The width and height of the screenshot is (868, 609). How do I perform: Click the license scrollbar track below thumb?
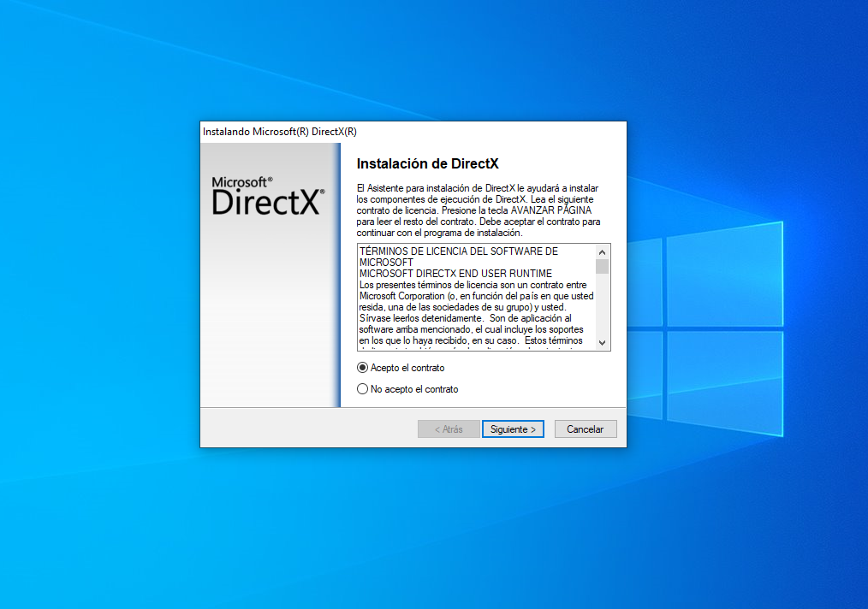click(x=603, y=304)
